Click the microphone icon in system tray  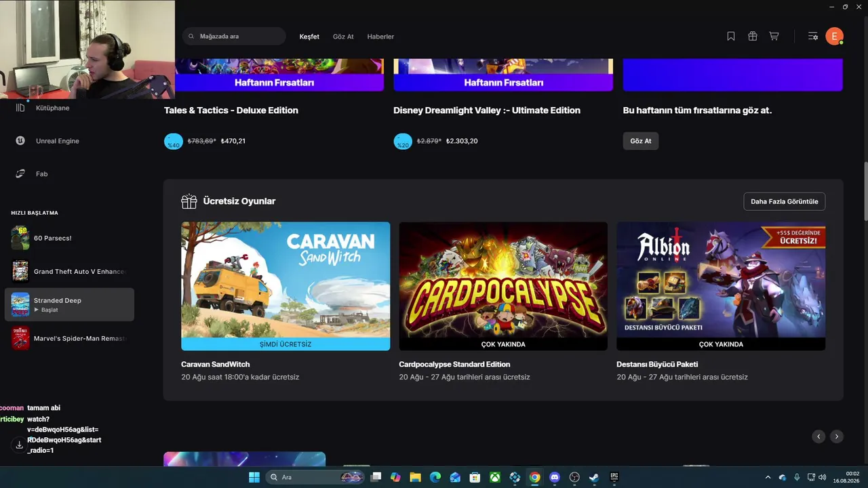[x=797, y=477]
